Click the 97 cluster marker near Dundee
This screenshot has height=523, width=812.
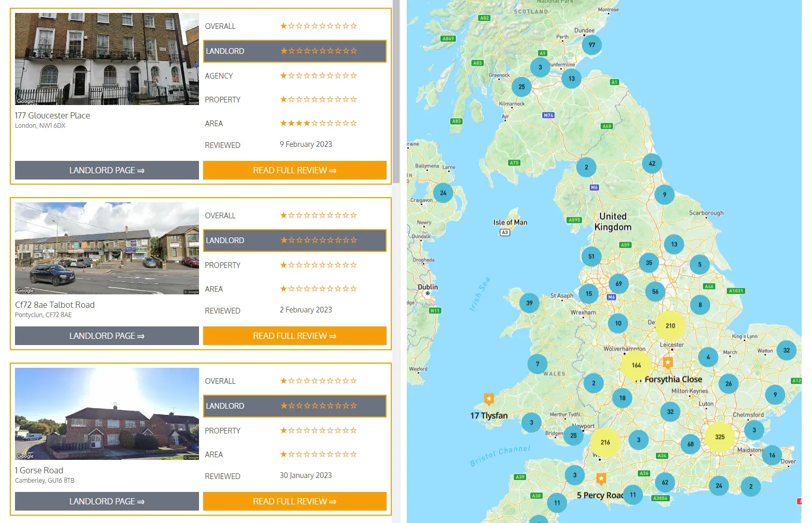point(592,45)
